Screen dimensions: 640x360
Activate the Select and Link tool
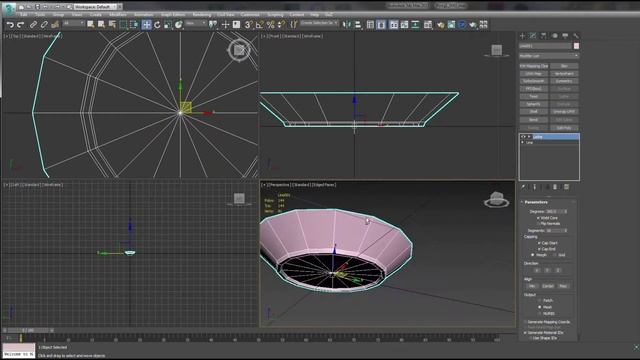click(33, 25)
